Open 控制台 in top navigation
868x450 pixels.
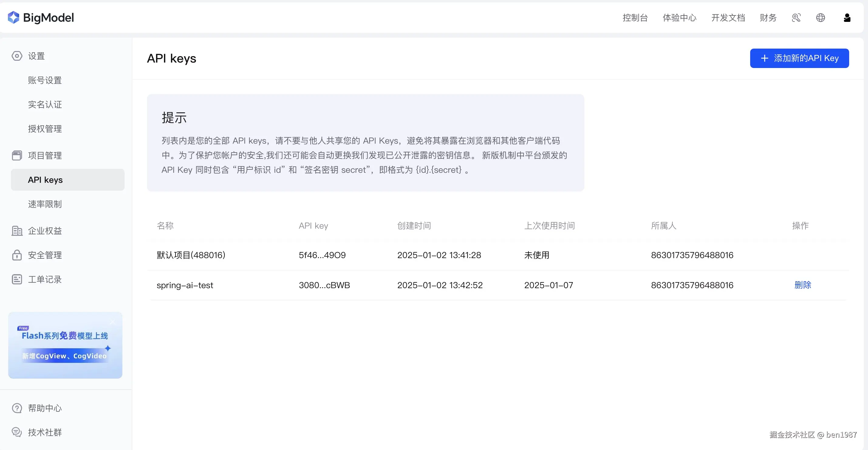(635, 18)
